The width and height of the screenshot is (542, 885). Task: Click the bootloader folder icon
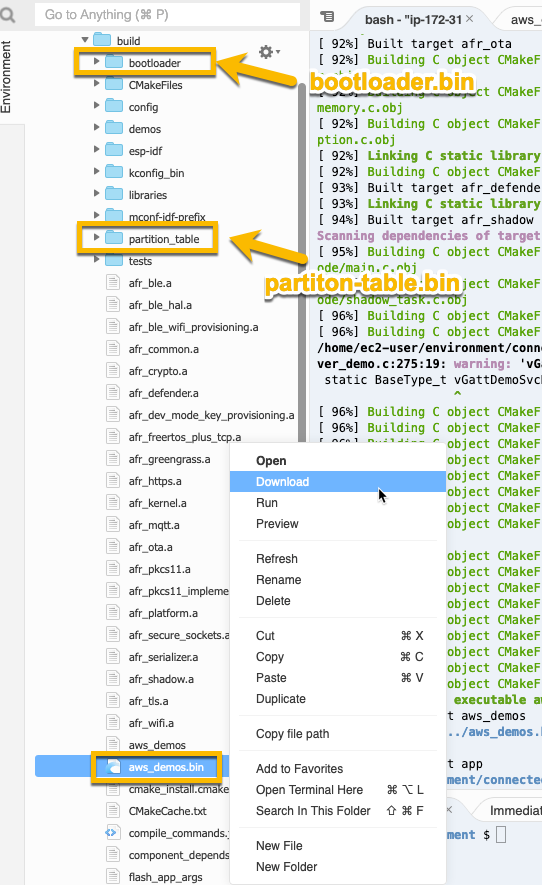click(x=114, y=62)
